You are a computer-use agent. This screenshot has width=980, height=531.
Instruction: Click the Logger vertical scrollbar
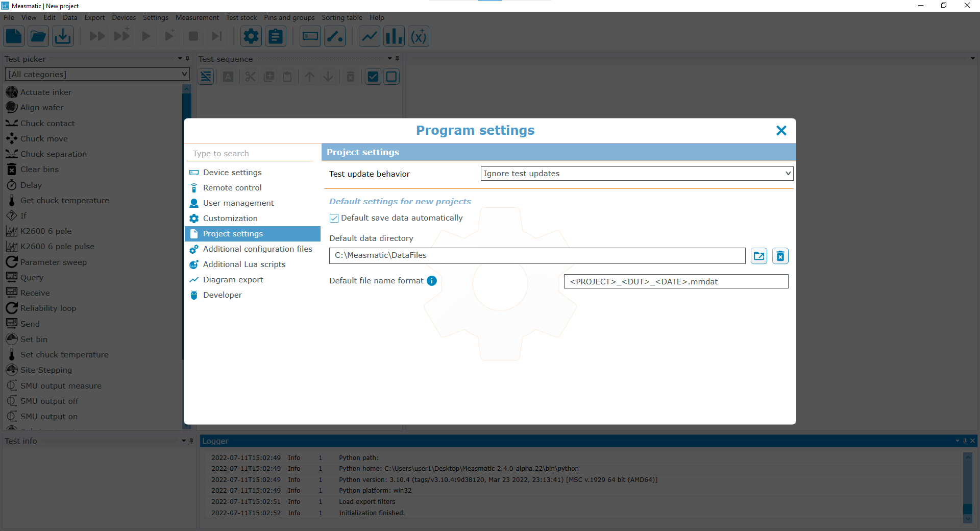coord(967,488)
